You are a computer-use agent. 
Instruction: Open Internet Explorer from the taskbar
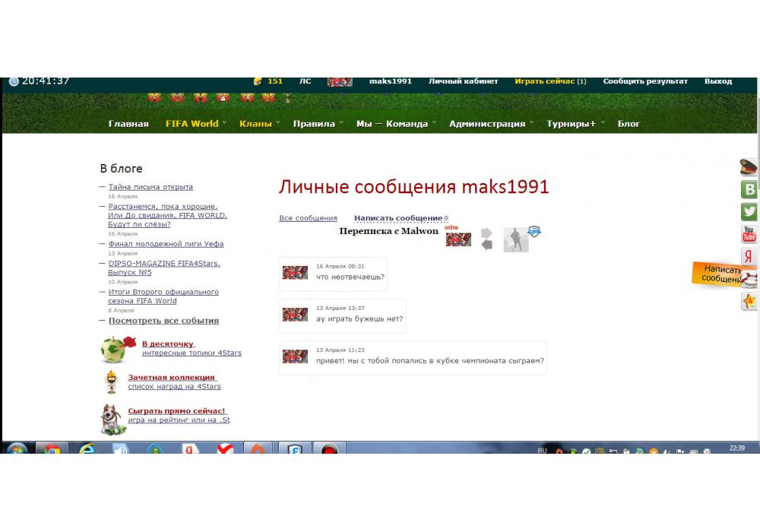tap(85, 449)
